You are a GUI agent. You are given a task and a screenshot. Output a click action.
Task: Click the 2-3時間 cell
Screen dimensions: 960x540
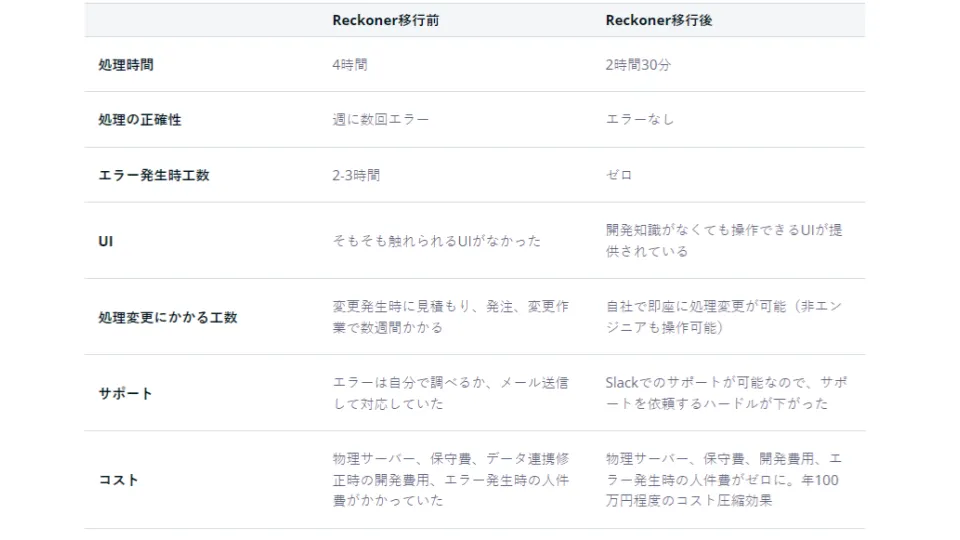point(356,175)
